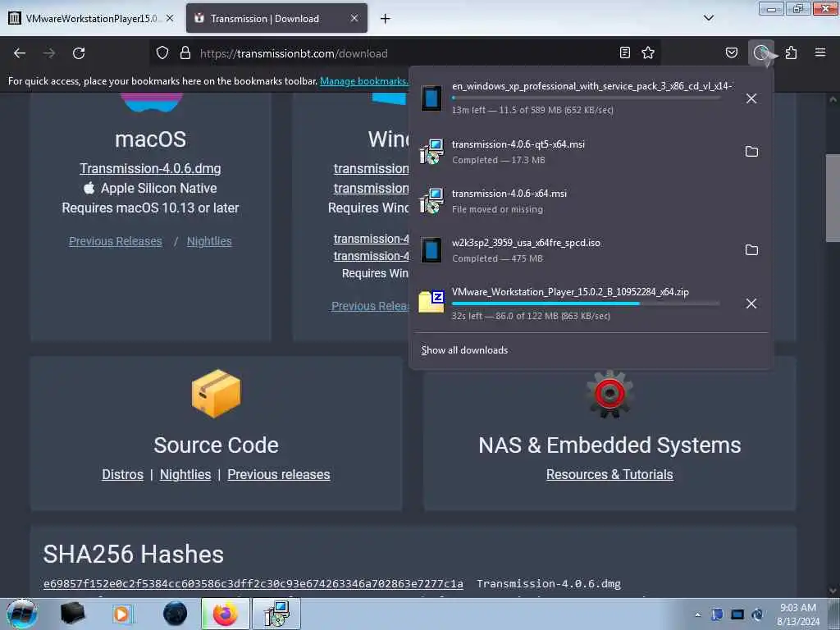Show hidden system tray icons

pyautogui.click(x=697, y=614)
